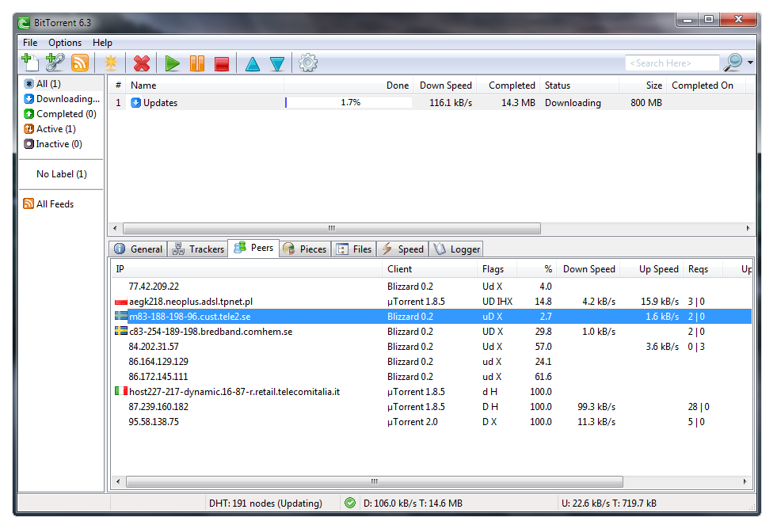Open the RSS feed toolbar icon
Screen dimensions: 777x532
[x=80, y=63]
